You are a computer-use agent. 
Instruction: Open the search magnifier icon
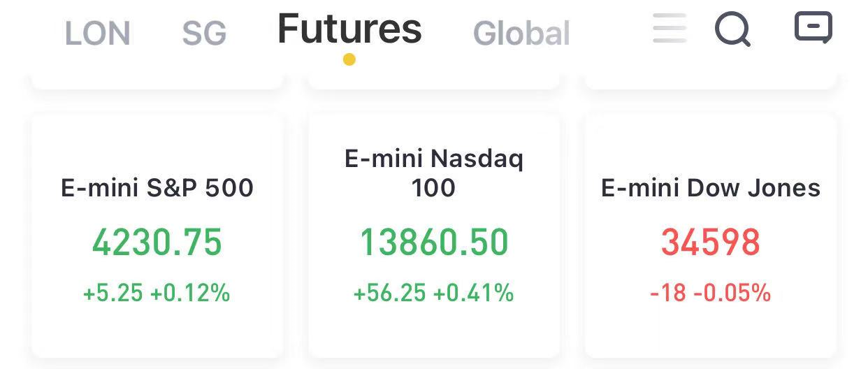click(x=732, y=30)
